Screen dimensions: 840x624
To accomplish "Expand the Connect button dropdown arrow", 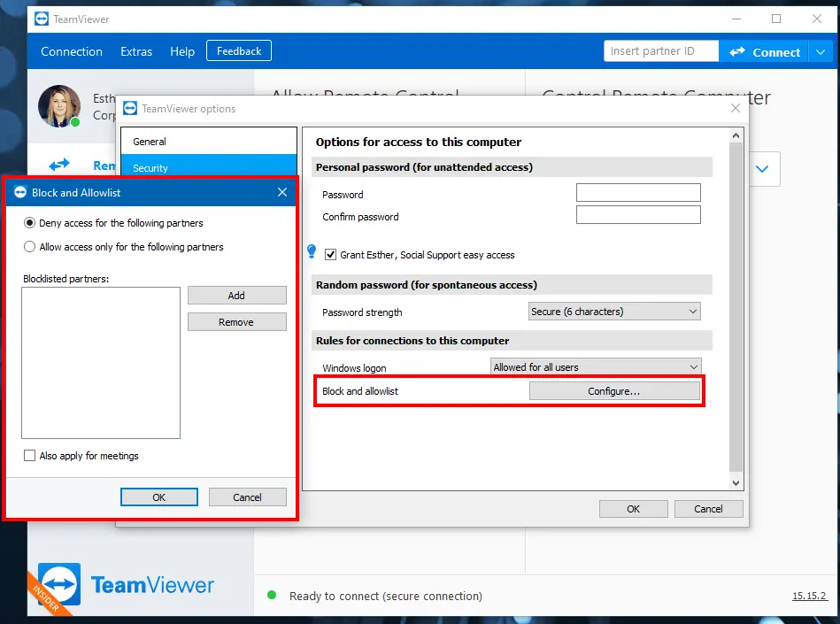I will (821, 52).
